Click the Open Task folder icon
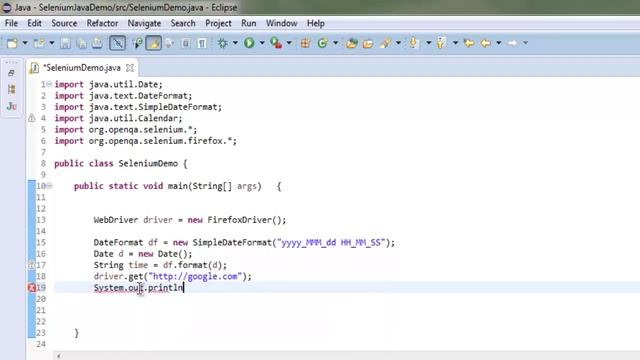Image resolution: width=640 pixels, height=360 pixels. click(368, 43)
